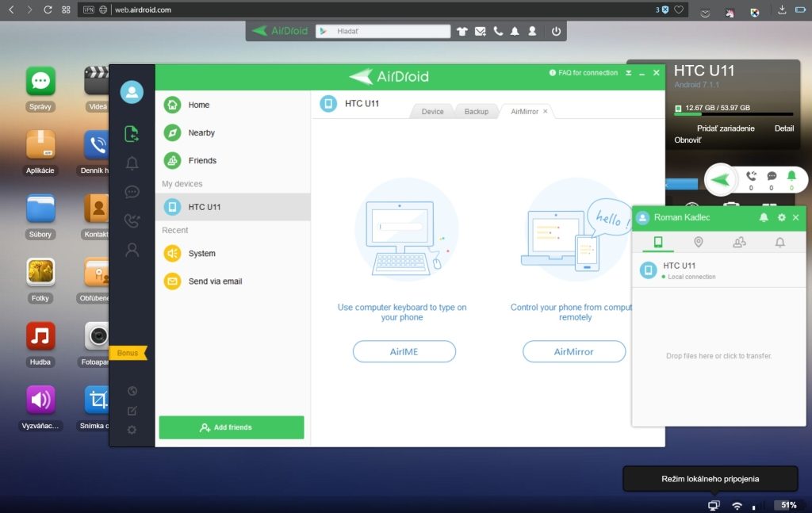Click the location pin tab in Roman Kadlec panel
This screenshot has height=513, width=812.
coord(699,243)
